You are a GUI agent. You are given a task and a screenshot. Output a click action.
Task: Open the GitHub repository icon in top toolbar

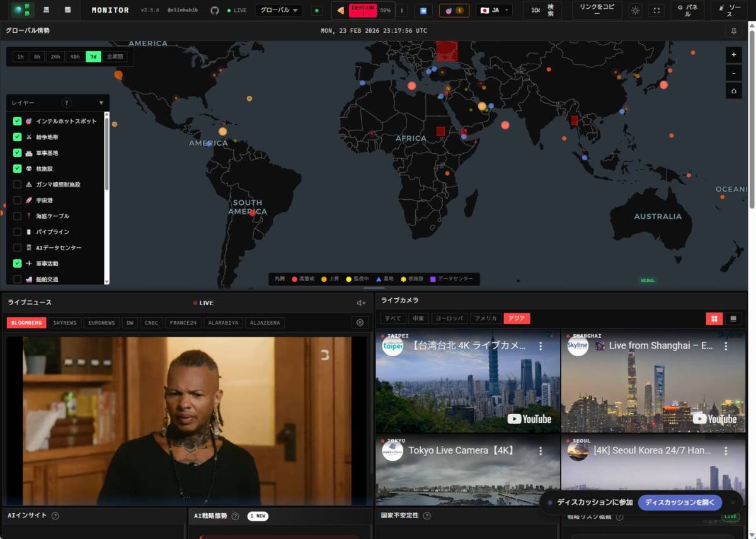[x=214, y=10]
